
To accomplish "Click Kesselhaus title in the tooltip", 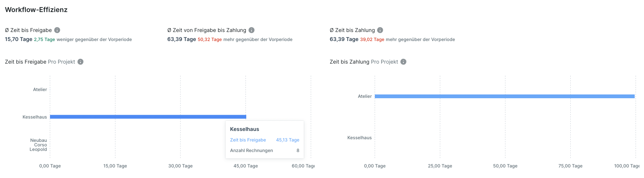I will pyautogui.click(x=244, y=129).
